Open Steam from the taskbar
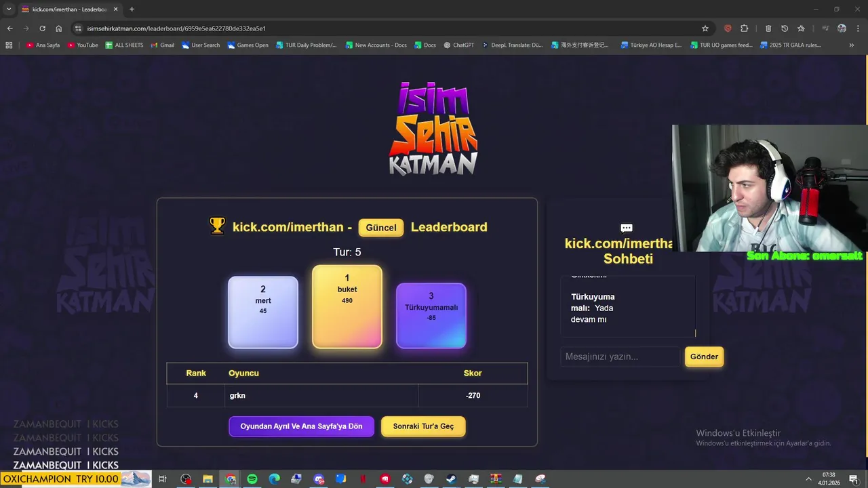The image size is (868, 488). [x=451, y=479]
